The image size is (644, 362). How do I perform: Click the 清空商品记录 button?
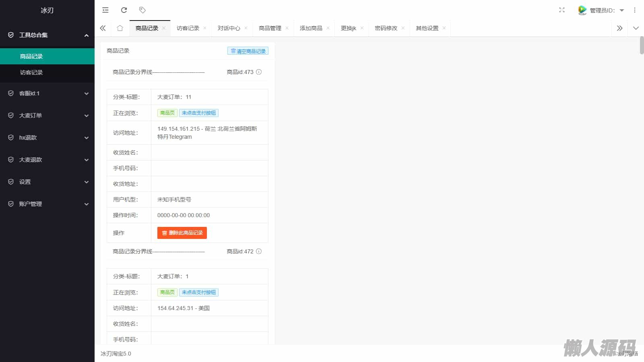point(248,51)
